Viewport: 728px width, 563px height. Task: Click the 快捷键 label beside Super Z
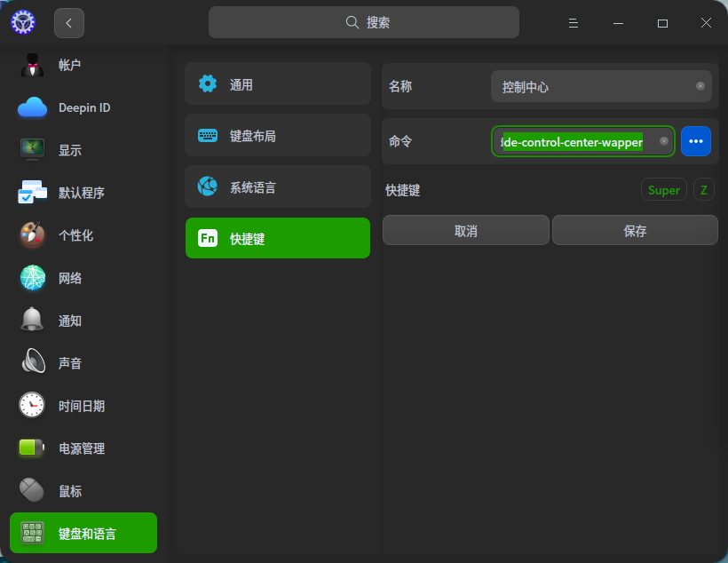click(x=402, y=190)
